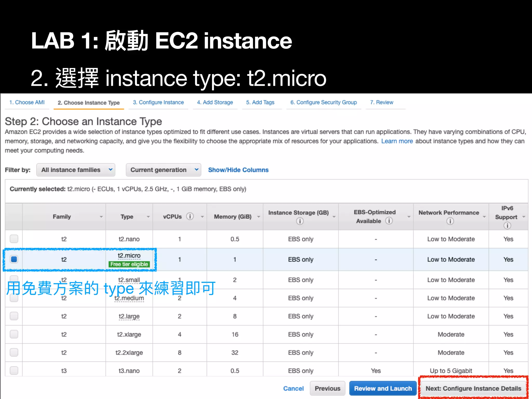
Task: Select the t2.nano row checkbox
Action: (x=14, y=239)
